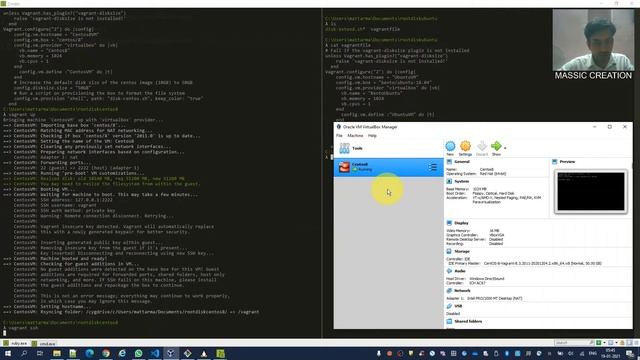Switch to the cmd.exe console tab
The height and width of the screenshot is (360, 640).
pos(44,344)
